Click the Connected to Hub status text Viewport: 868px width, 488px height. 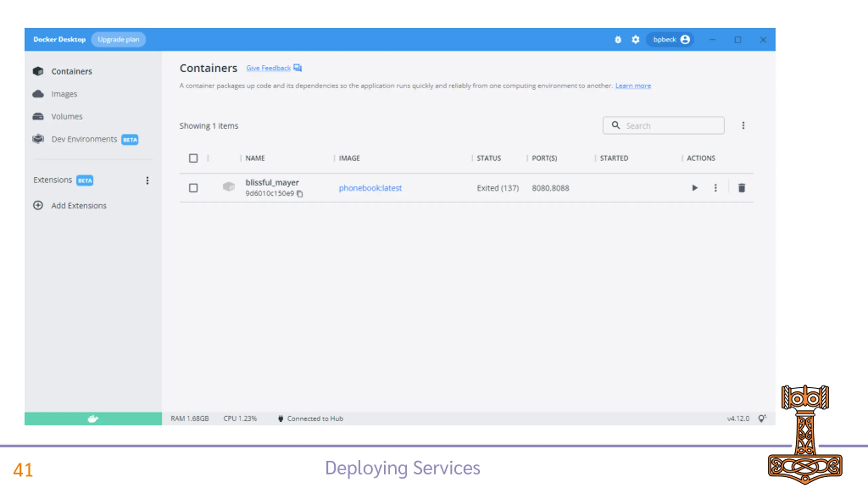[315, 419]
